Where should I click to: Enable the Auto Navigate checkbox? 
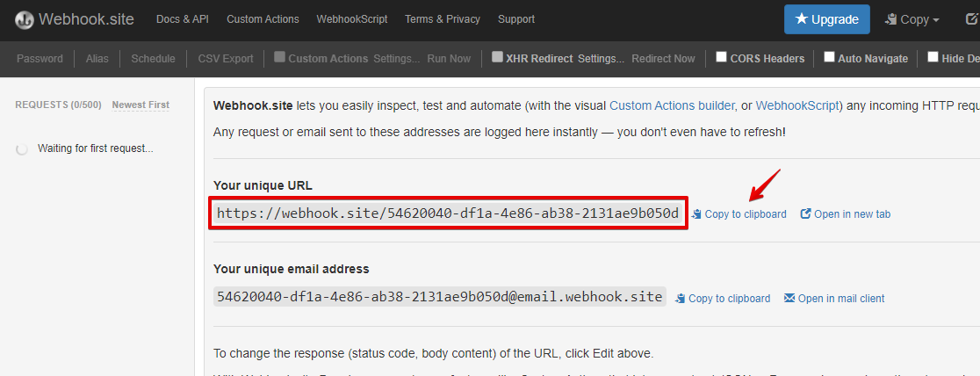829,58
